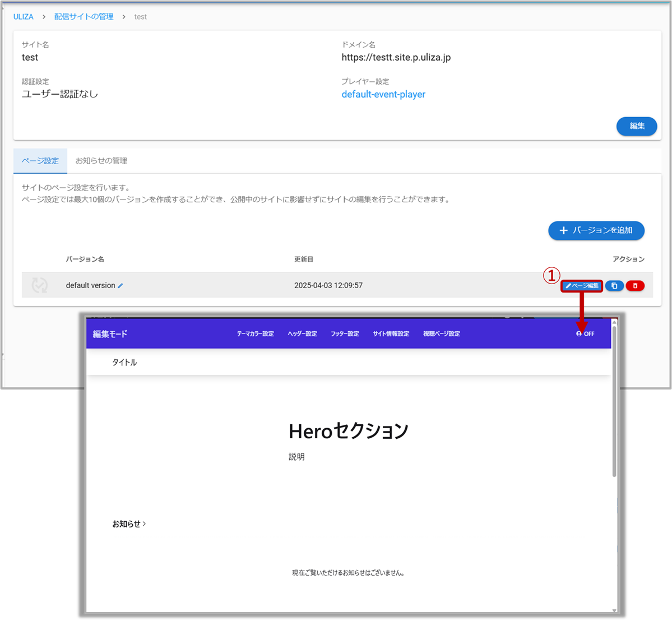This screenshot has width=672, height=621.
Task: Click the vertical scrollbar of edit mode window
Action: pyautogui.click(x=614, y=401)
